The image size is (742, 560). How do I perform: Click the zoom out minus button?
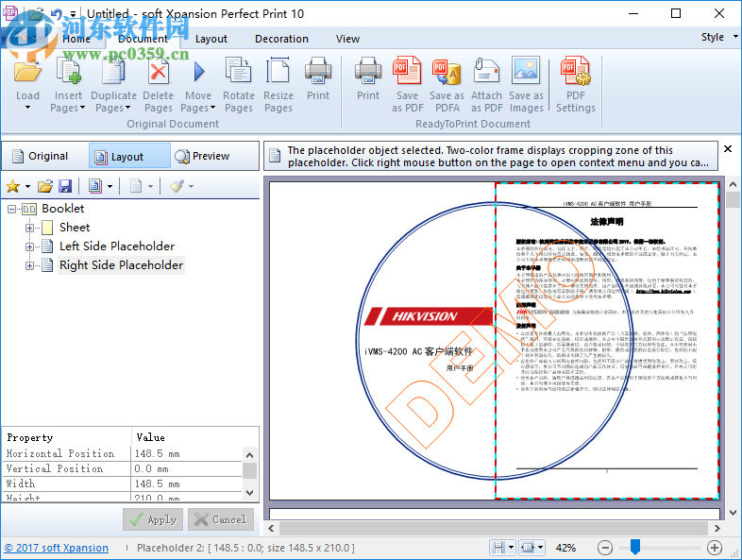605,548
